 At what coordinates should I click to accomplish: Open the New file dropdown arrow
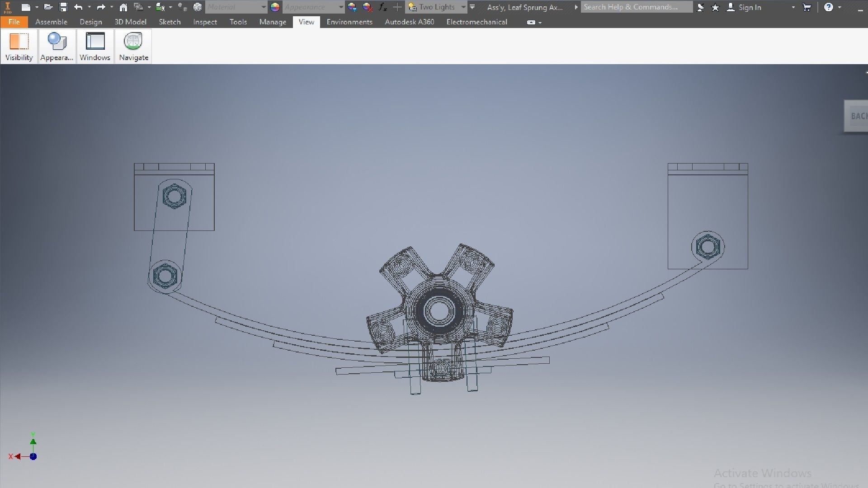pyautogui.click(x=37, y=7)
